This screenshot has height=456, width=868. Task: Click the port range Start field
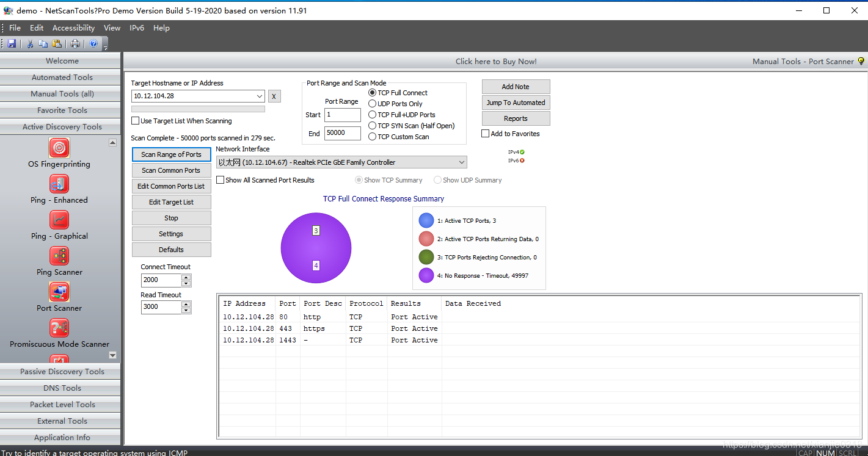pyautogui.click(x=343, y=115)
